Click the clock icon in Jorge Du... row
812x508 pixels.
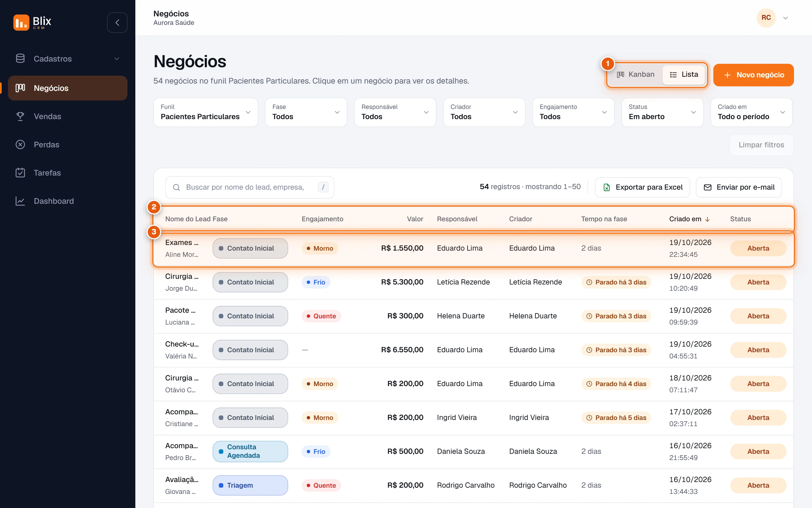click(589, 282)
